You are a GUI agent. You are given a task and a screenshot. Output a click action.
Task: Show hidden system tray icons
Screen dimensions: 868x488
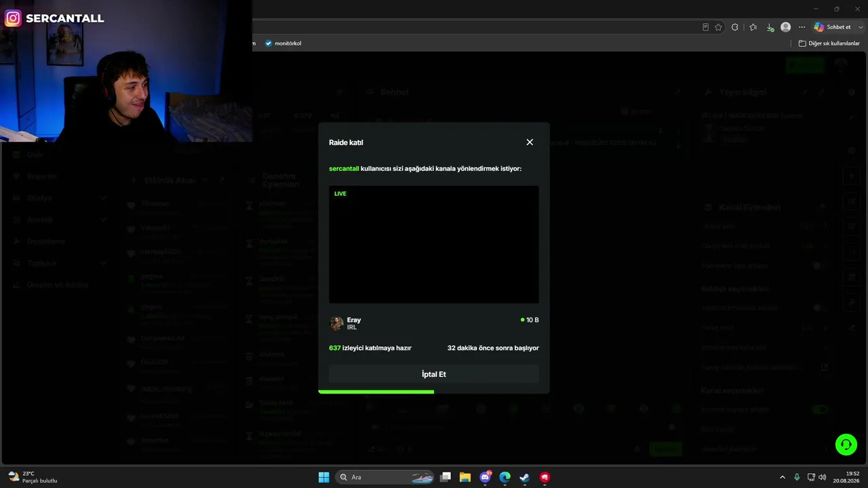(x=782, y=477)
